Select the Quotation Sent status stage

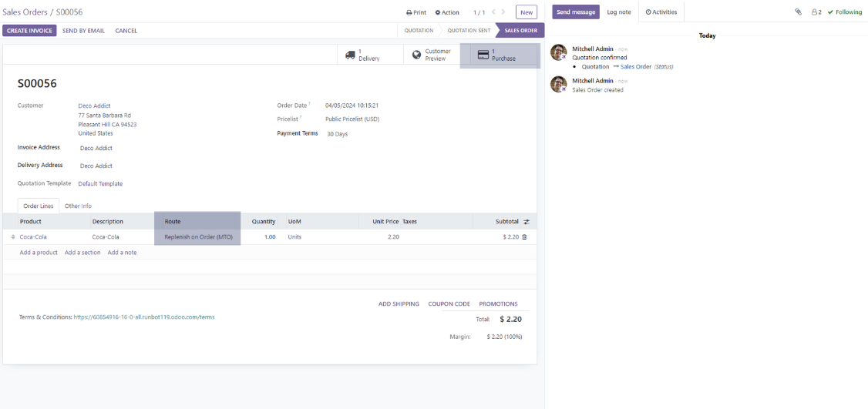tap(469, 31)
